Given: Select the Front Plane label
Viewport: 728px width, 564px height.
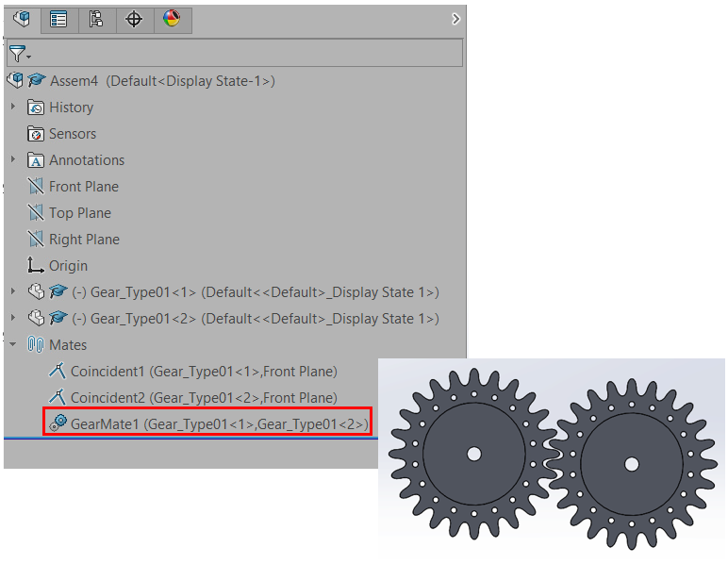Looking at the screenshot, I should (84, 187).
